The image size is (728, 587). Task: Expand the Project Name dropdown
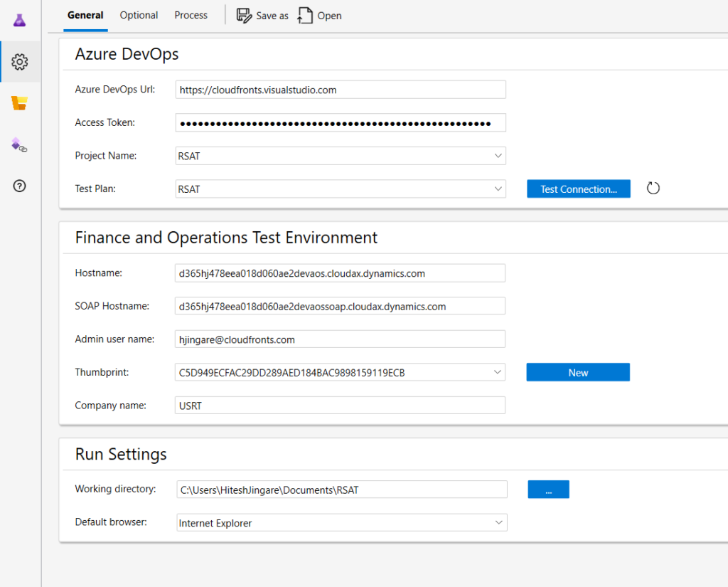point(498,156)
